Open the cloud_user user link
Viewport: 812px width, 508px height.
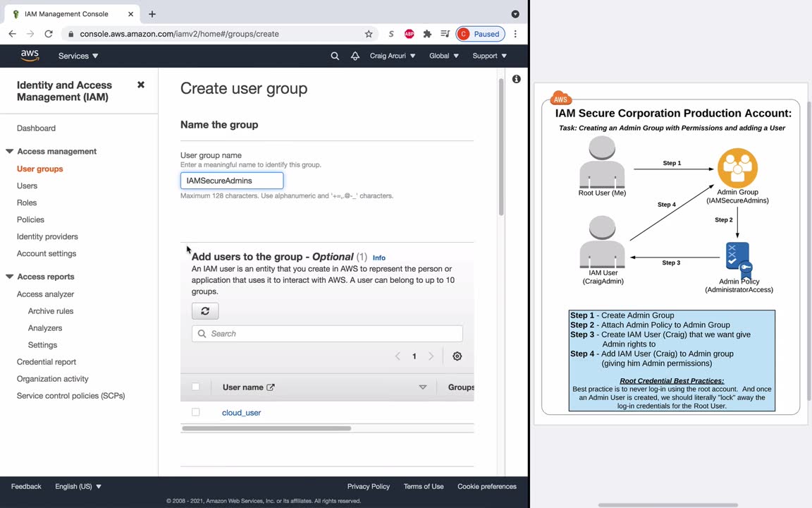tap(241, 413)
